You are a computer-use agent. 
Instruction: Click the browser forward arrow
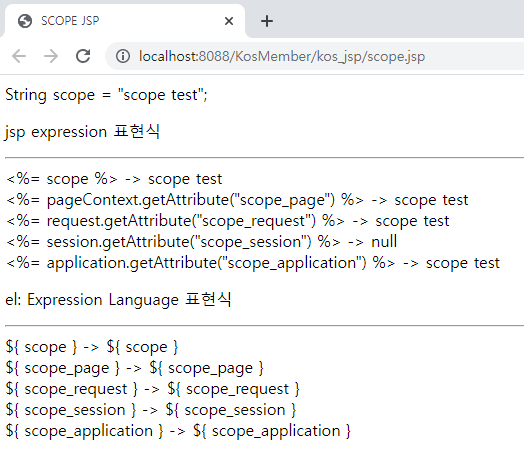click(51, 56)
